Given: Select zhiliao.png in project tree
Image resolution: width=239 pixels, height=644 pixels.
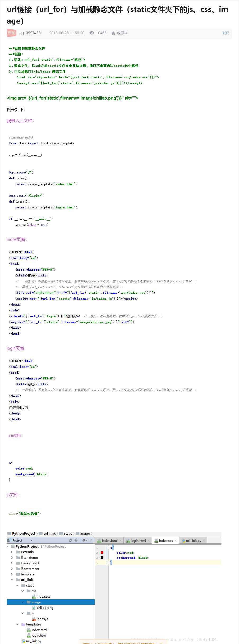Looking at the screenshot, I should [45, 607].
